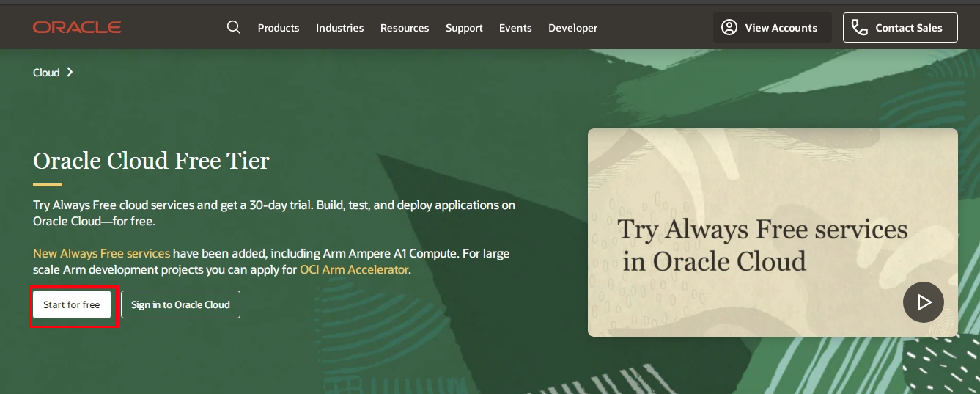Image resolution: width=980 pixels, height=394 pixels.
Task: Open the Resources menu
Action: [x=405, y=28]
